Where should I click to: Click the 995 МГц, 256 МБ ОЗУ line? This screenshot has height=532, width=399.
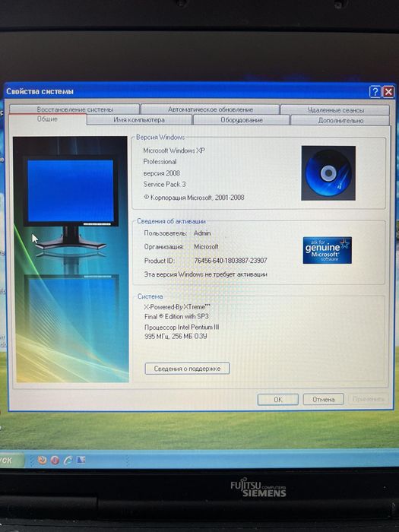(x=176, y=336)
